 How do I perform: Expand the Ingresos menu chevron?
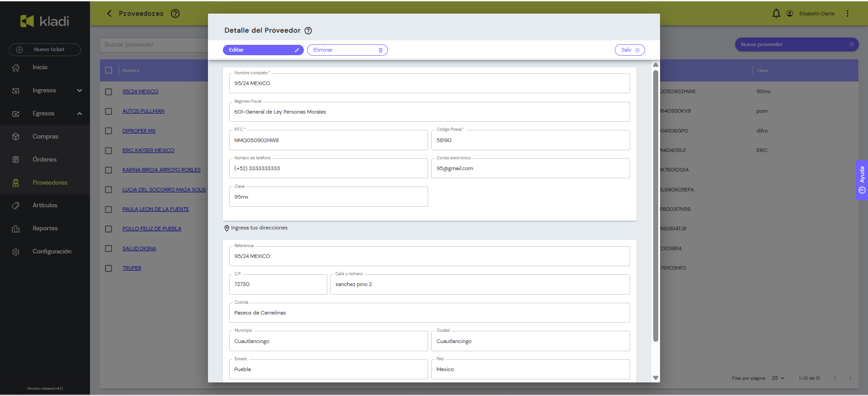(80, 91)
